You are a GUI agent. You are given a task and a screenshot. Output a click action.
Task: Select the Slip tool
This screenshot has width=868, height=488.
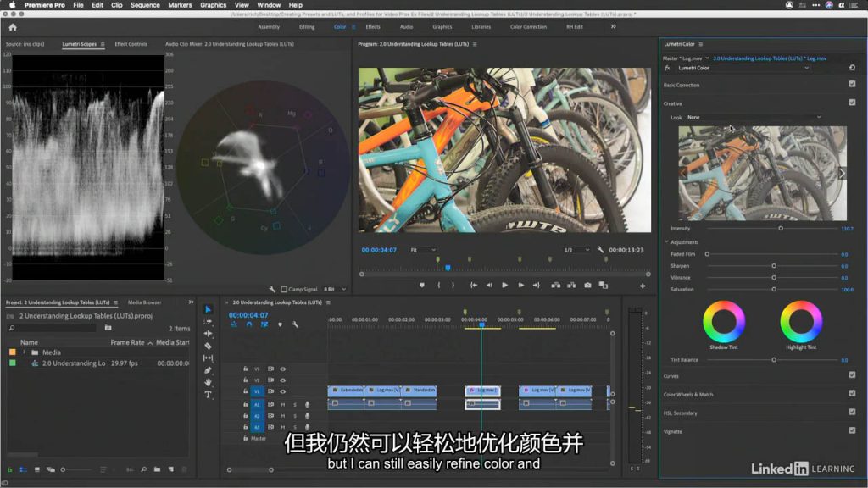[209, 358]
